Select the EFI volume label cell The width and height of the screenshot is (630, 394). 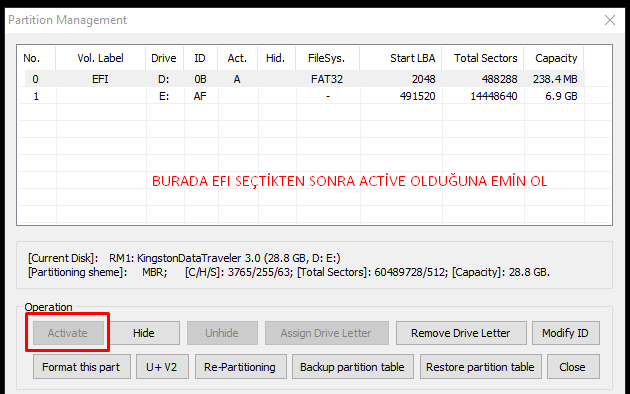(x=100, y=79)
